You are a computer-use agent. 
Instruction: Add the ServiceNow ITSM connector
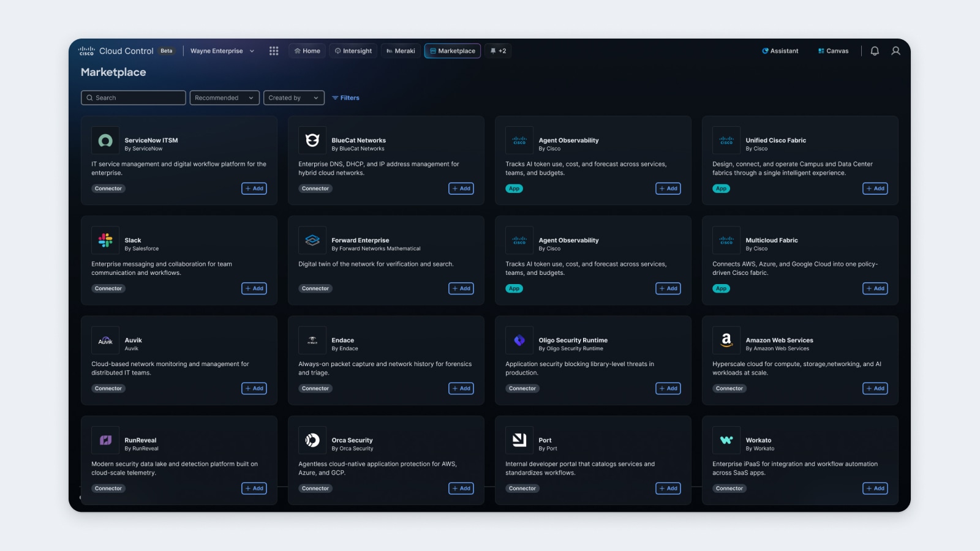254,189
